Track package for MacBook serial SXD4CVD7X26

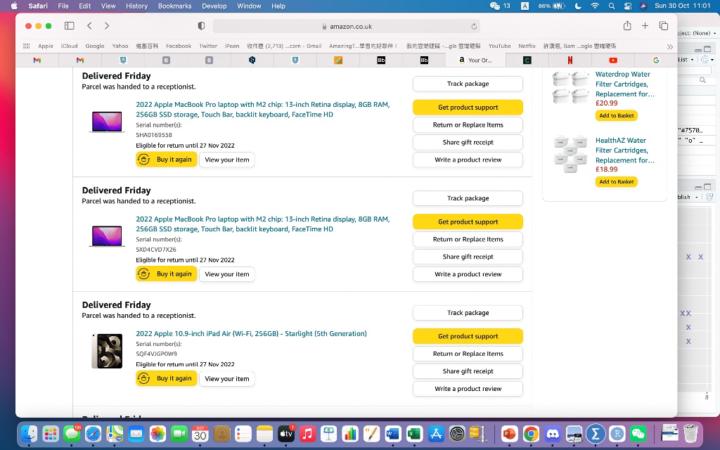tap(467, 198)
